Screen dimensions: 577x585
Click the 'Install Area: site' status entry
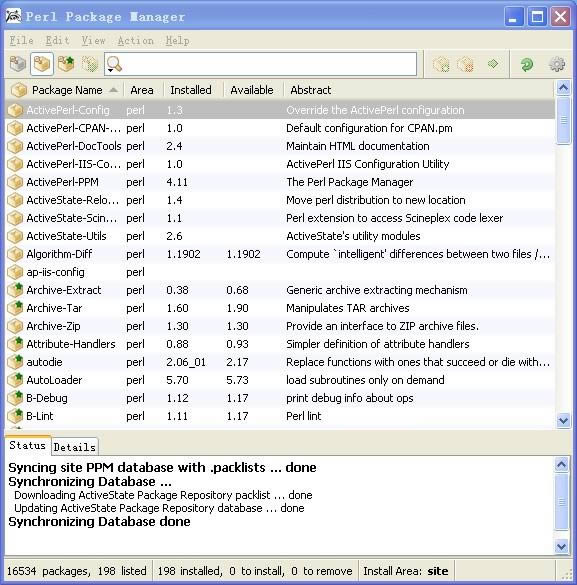pos(406,571)
